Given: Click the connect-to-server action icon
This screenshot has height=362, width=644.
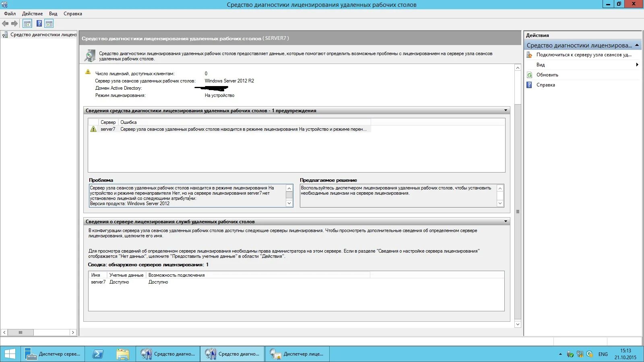Looking at the screenshot, I should [x=530, y=55].
